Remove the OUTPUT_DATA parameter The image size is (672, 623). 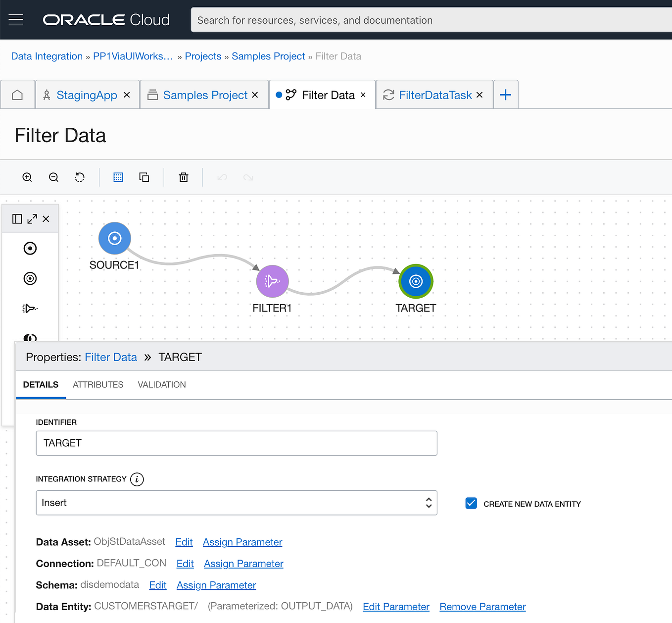482,606
